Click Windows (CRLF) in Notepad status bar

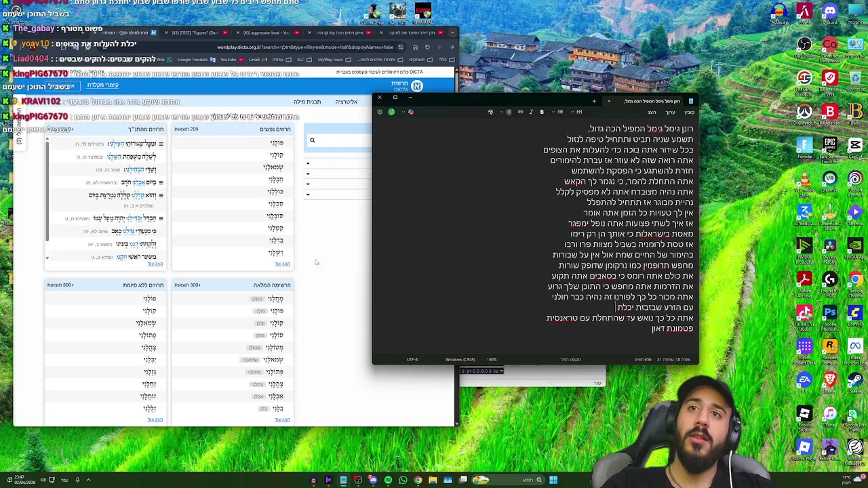pos(460,359)
